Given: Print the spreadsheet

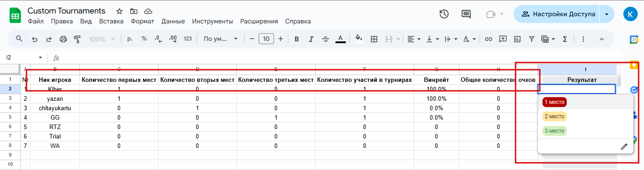Looking at the screenshot, I should 63,39.
